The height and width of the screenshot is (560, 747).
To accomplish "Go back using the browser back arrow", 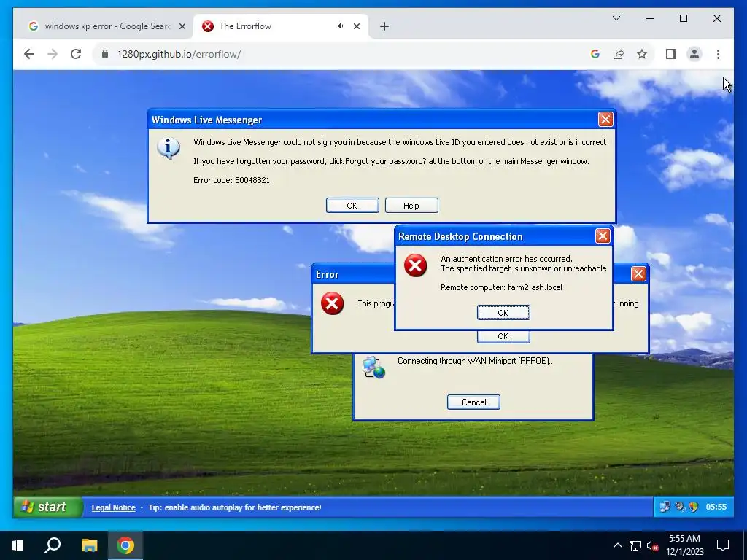I will (29, 54).
